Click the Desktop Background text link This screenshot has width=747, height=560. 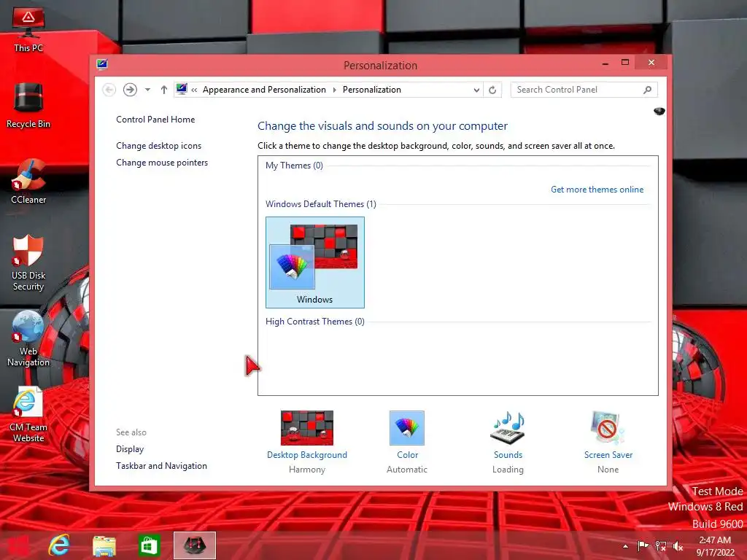pos(307,455)
